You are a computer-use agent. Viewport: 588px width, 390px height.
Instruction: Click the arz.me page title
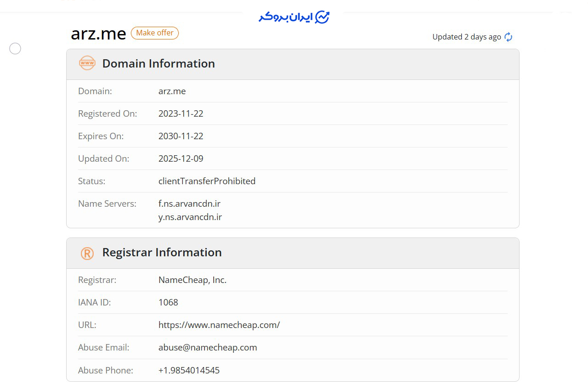pos(98,34)
